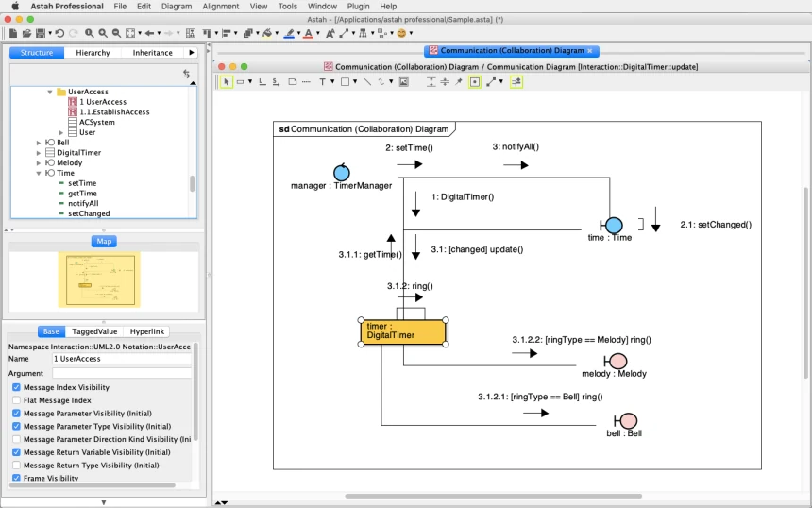The image size is (812, 508).
Task: Collapse the Time node in tree
Action: [39, 173]
